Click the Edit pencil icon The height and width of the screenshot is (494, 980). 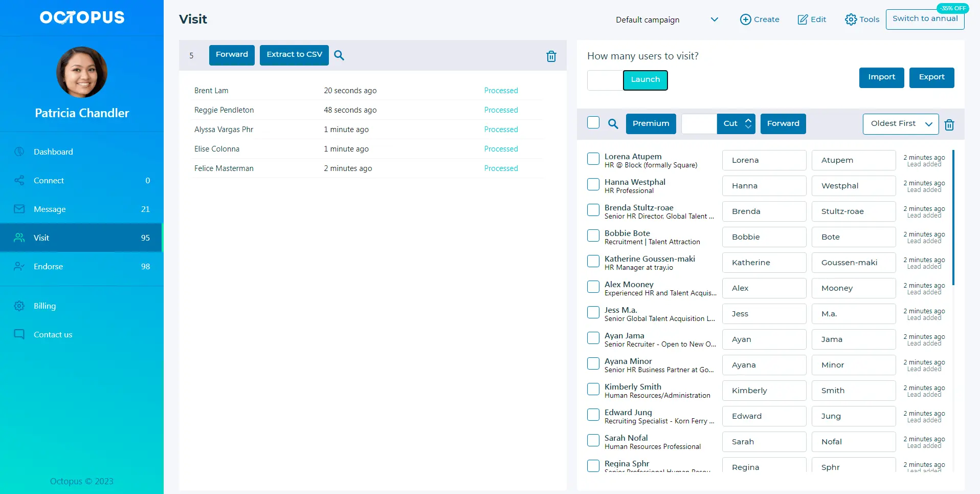[x=803, y=19]
